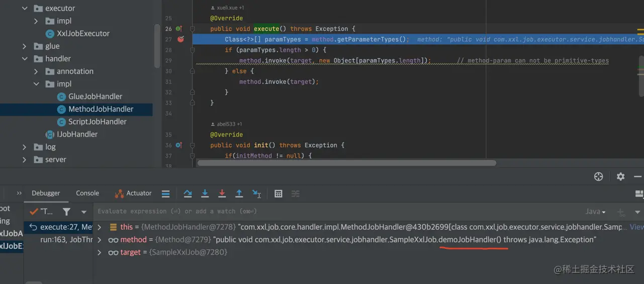Select IJobHandler in project tree
644x284 pixels.
(77, 134)
